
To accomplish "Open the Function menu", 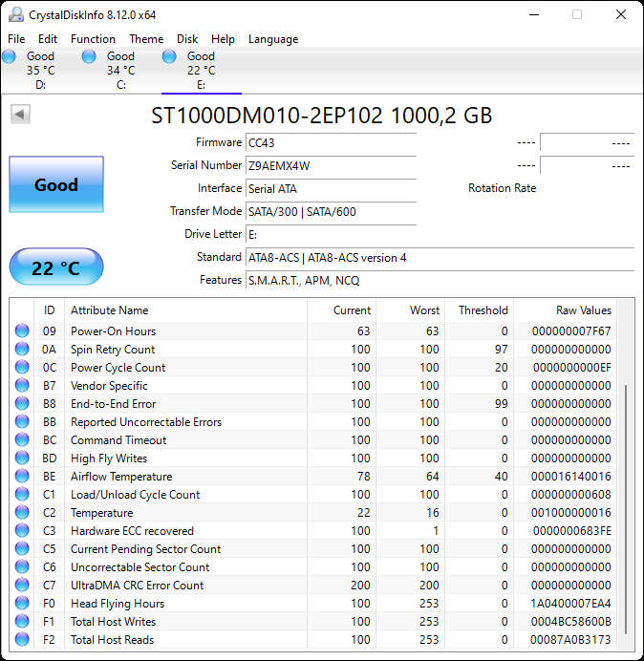I will coord(93,39).
